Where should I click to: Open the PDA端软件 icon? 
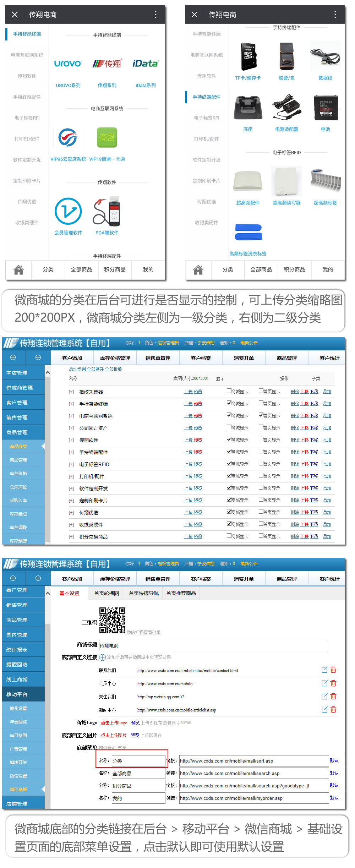(x=107, y=211)
